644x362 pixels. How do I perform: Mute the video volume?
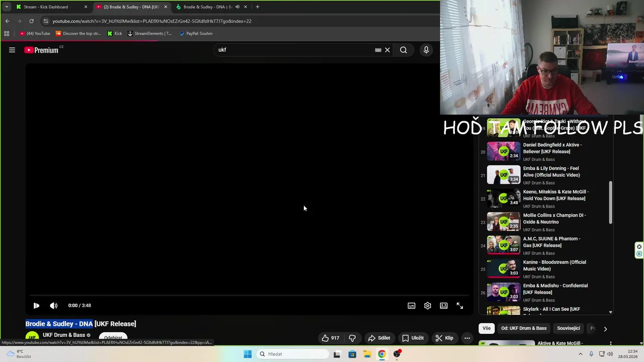pos(53,305)
